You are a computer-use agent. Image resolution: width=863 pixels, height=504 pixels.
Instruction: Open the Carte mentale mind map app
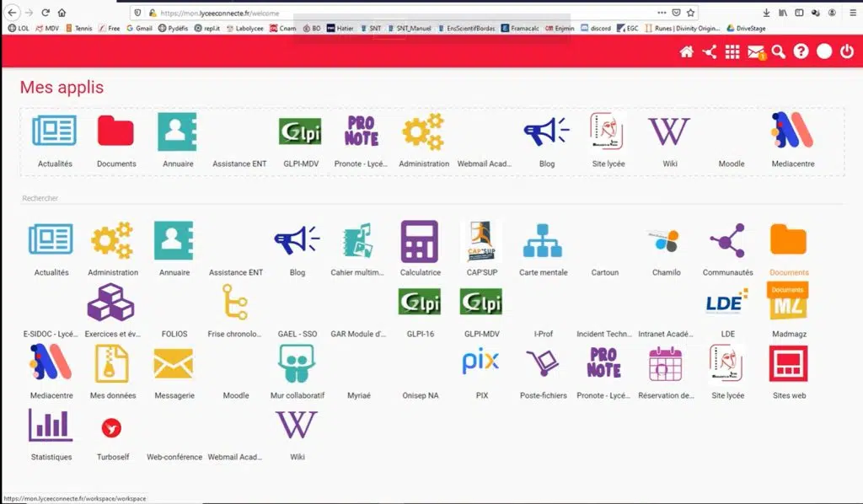[x=543, y=241]
